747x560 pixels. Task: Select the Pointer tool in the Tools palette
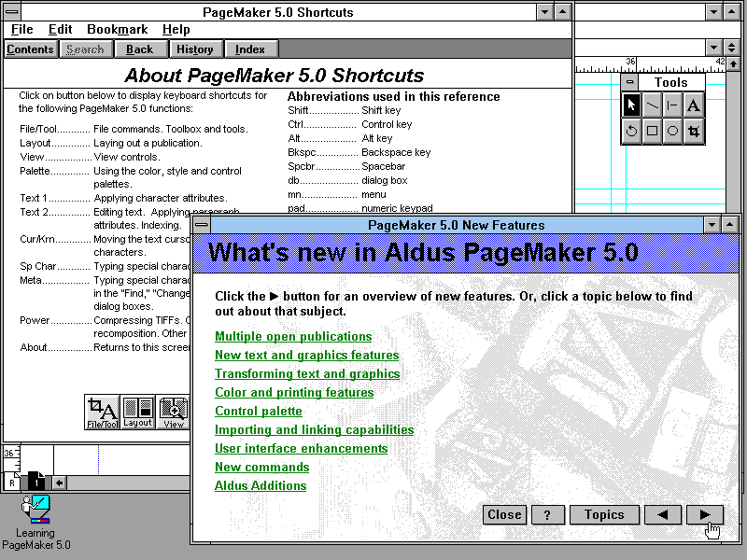631,105
